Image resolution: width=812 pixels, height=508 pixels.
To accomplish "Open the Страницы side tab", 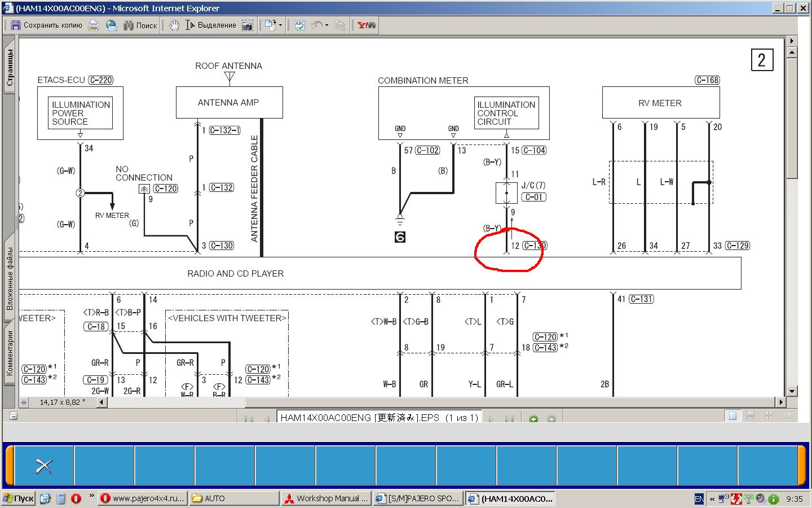I will point(9,68).
